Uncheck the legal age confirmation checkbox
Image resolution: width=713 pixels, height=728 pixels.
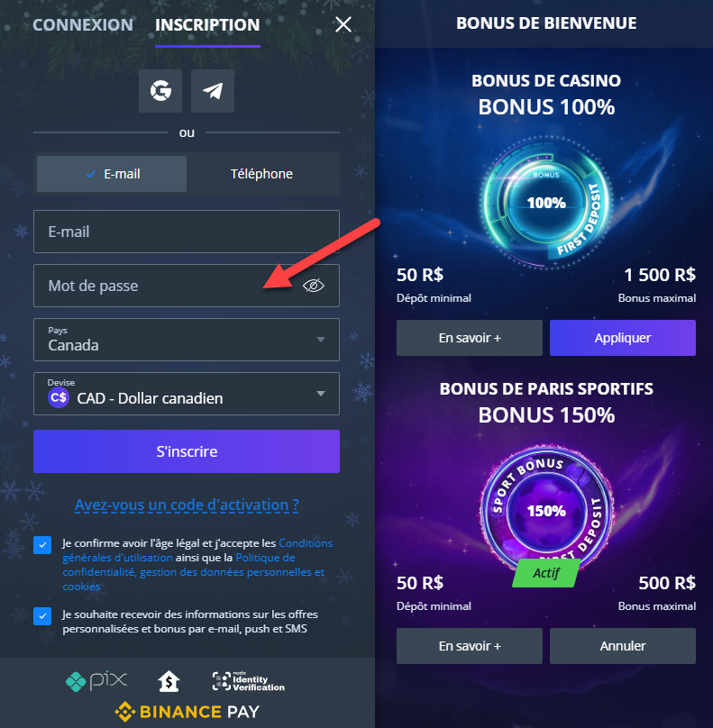(42, 545)
